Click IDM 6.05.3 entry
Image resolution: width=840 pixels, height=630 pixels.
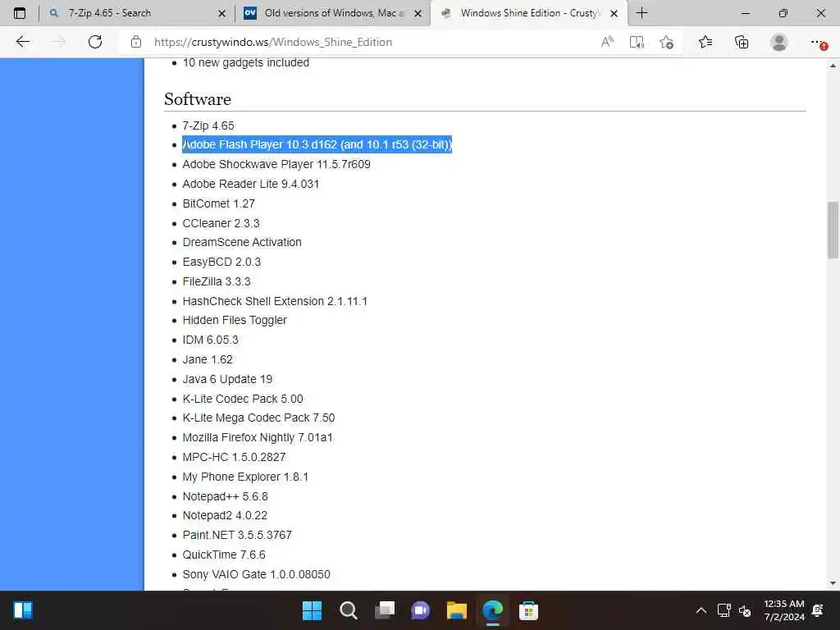tap(211, 340)
